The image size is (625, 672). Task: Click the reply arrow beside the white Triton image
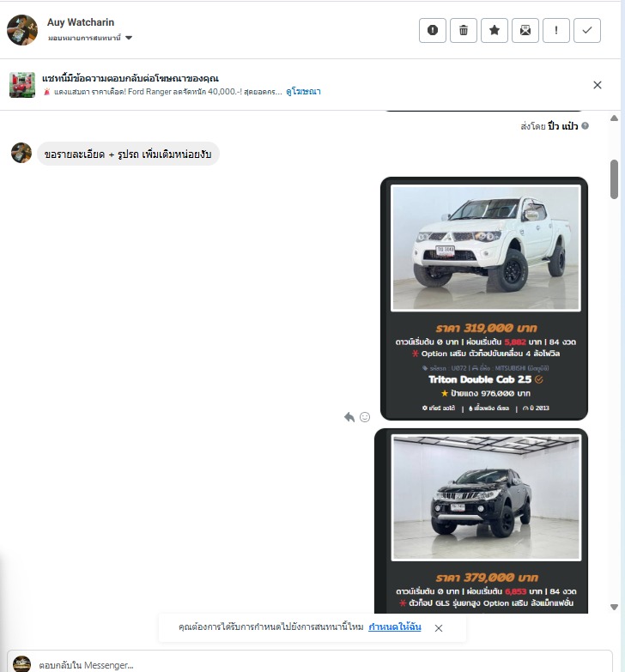coord(349,417)
